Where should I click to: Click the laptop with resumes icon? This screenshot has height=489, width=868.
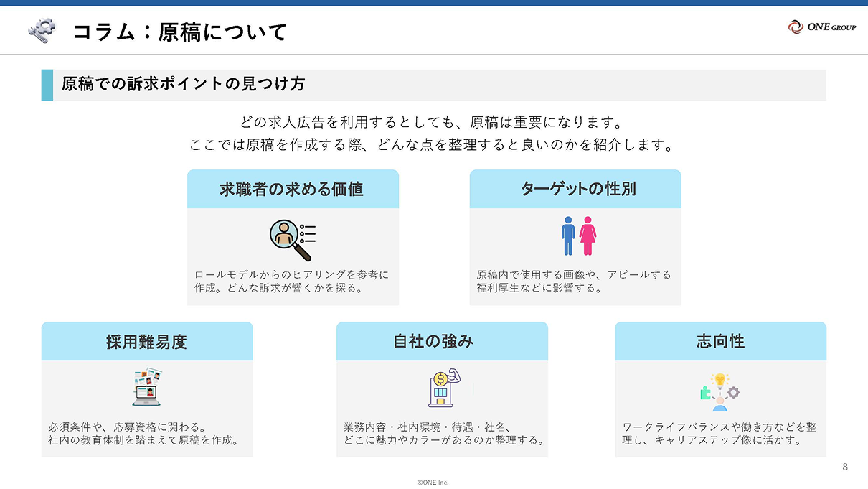pyautogui.click(x=147, y=388)
